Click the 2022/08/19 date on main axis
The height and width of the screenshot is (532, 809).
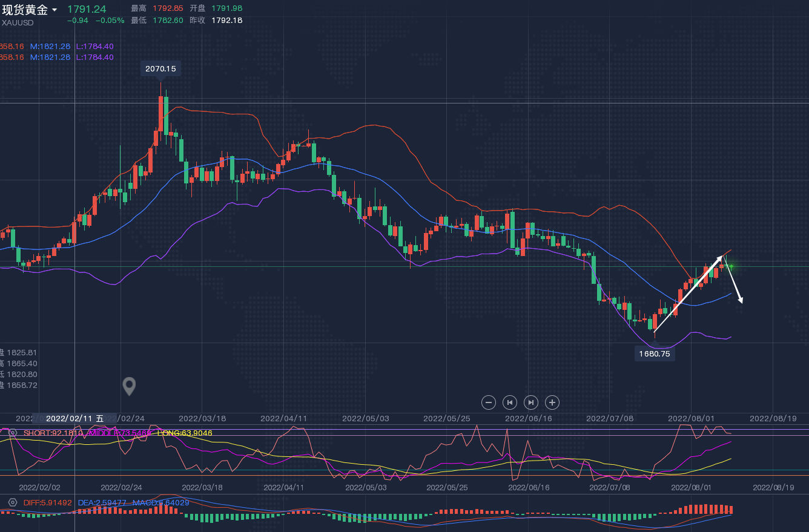(x=773, y=418)
